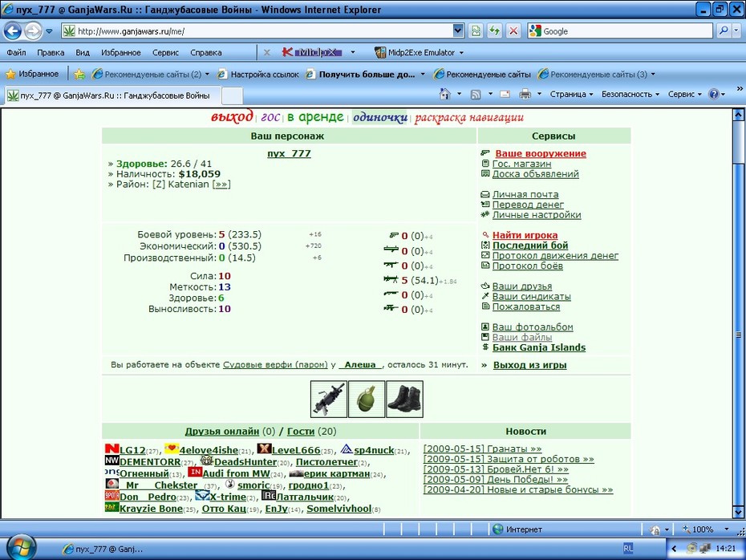Click the Print icon in command bar
Screen dimensions: 746x560
[x=525, y=94]
